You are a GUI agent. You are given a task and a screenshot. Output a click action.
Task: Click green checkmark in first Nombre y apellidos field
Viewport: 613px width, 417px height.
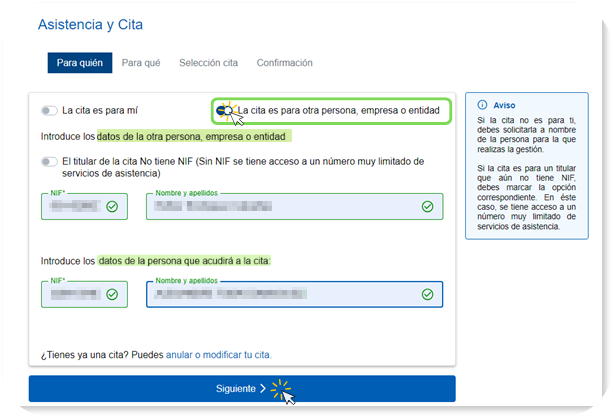(427, 207)
